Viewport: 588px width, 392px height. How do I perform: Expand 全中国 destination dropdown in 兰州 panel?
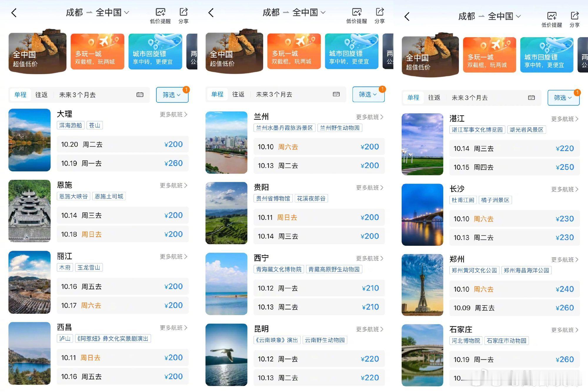(x=309, y=12)
